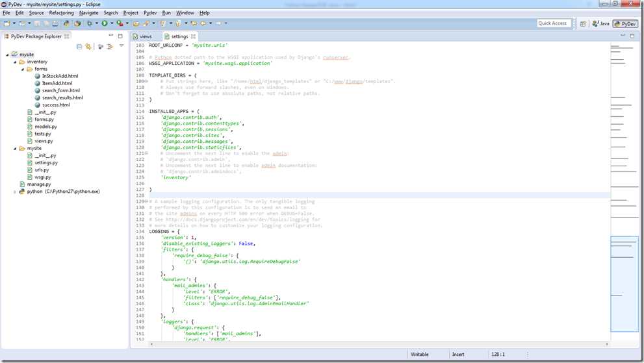The height and width of the screenshot is (363, 644).
Task: Open the Window menu
Action: tap(185, 13)
